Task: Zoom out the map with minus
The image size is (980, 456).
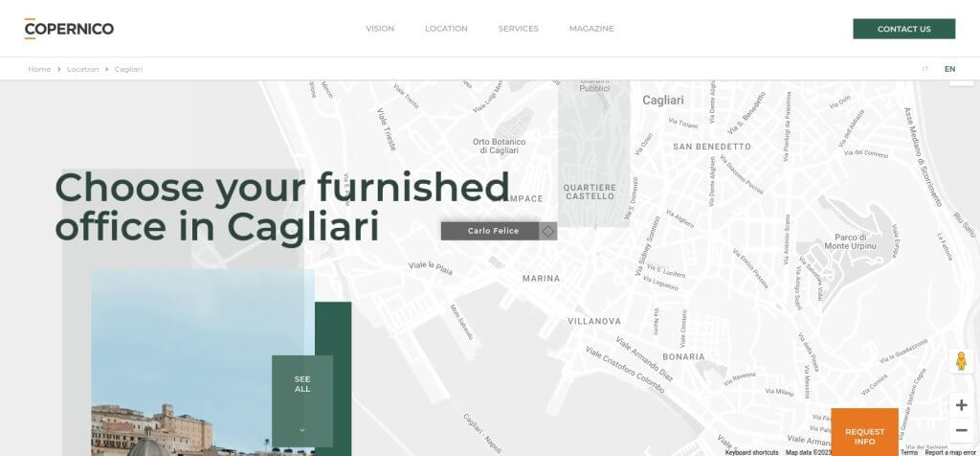Action: coord(961,430)
